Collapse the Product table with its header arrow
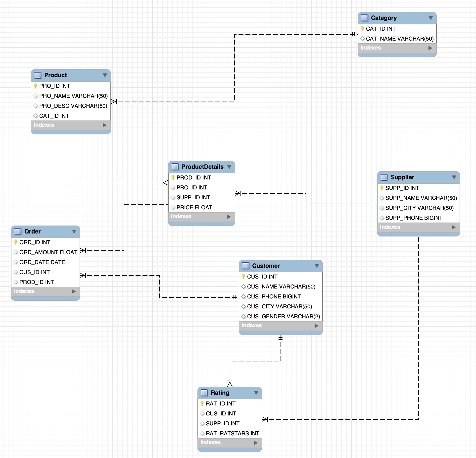This screenshot has height=458, width=476. 105,75
